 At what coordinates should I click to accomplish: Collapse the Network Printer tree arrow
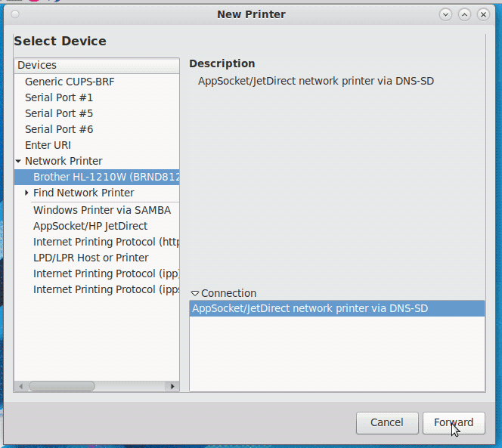point(19,161)
